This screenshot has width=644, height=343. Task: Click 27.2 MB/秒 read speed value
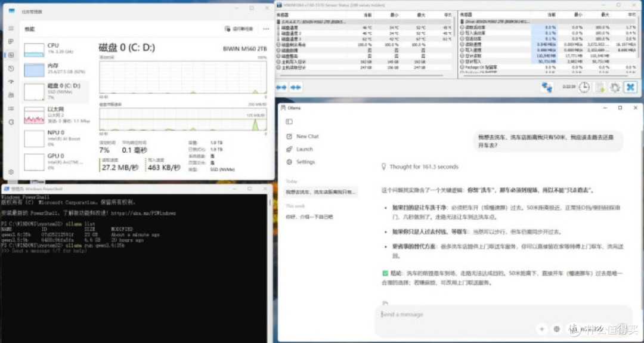tap(120, 168)
